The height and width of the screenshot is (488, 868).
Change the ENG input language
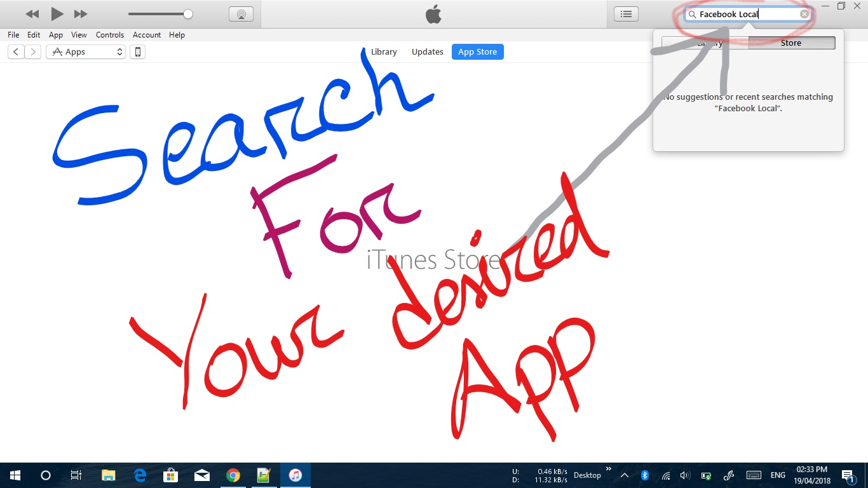(x=778, y=475)
